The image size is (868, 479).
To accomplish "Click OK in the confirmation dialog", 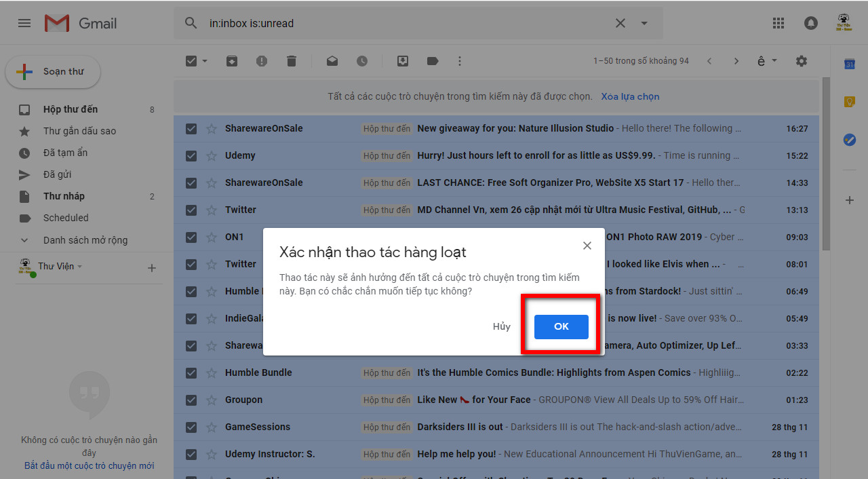I will click(561, 326).
